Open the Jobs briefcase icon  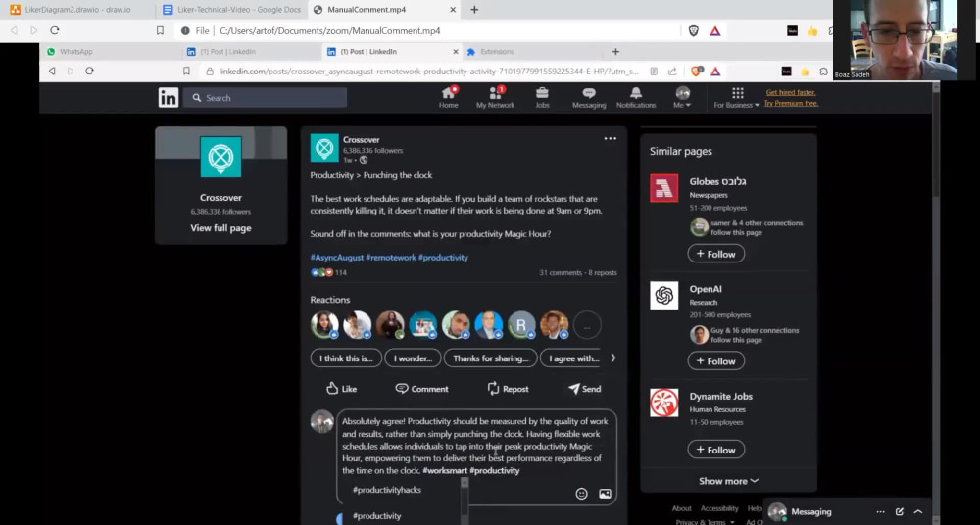pos(542,98)
